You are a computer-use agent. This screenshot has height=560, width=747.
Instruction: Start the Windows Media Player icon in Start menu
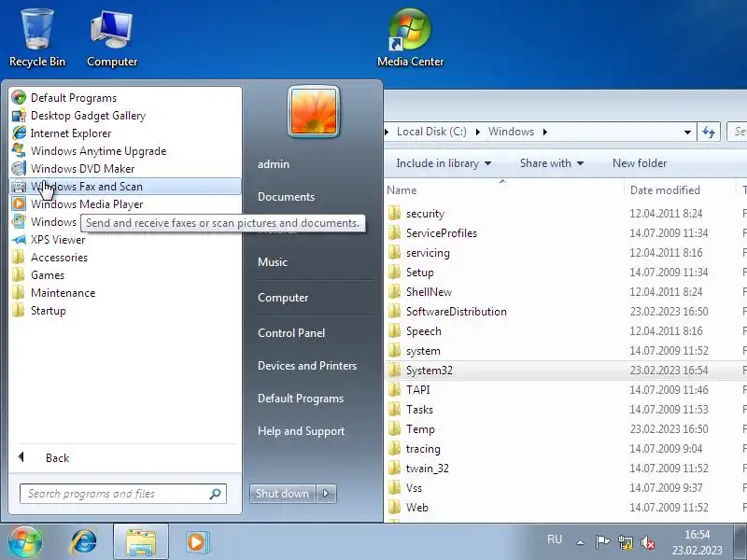coord(19,203)
